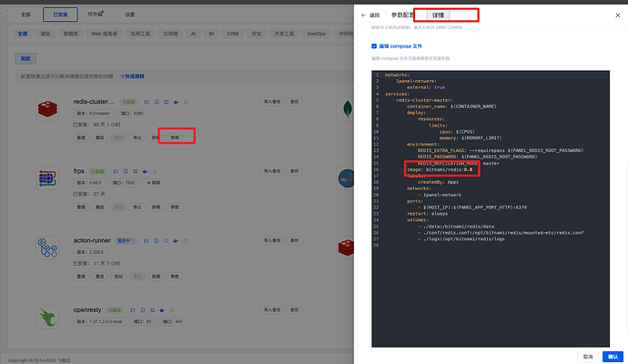Viewport: 628px width, 364px height.
Task: Open the 快速跳转 quick jump link
Action: 133,76
